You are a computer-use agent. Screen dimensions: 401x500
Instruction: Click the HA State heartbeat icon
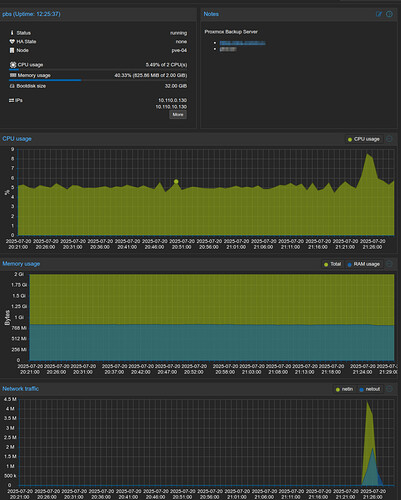click(12, 42)
